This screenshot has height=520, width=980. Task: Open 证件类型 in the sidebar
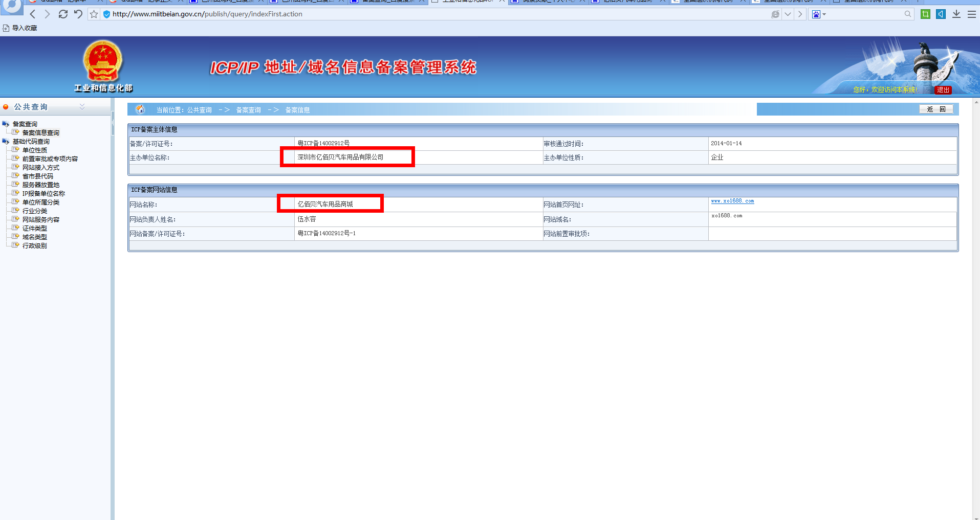[34, 229]
